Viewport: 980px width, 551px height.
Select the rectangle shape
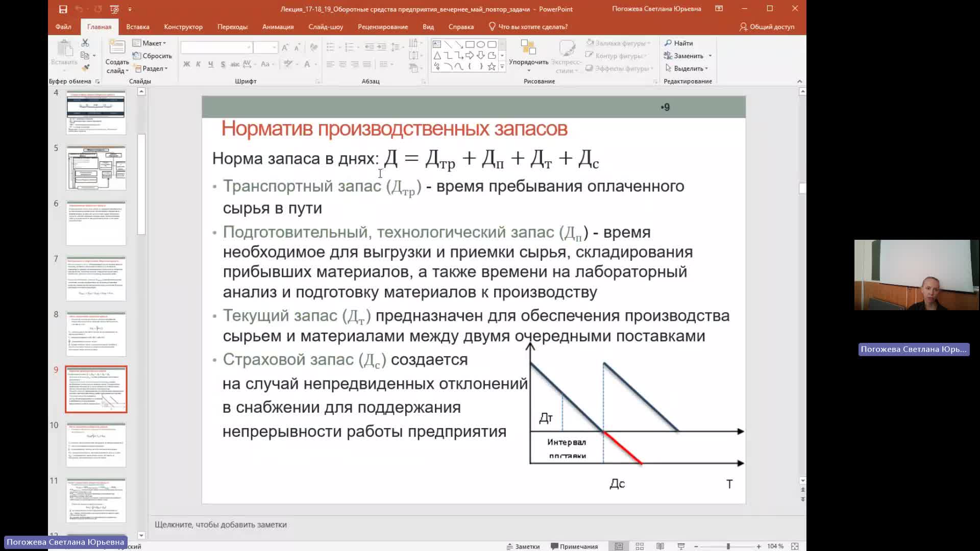point(470,44)
